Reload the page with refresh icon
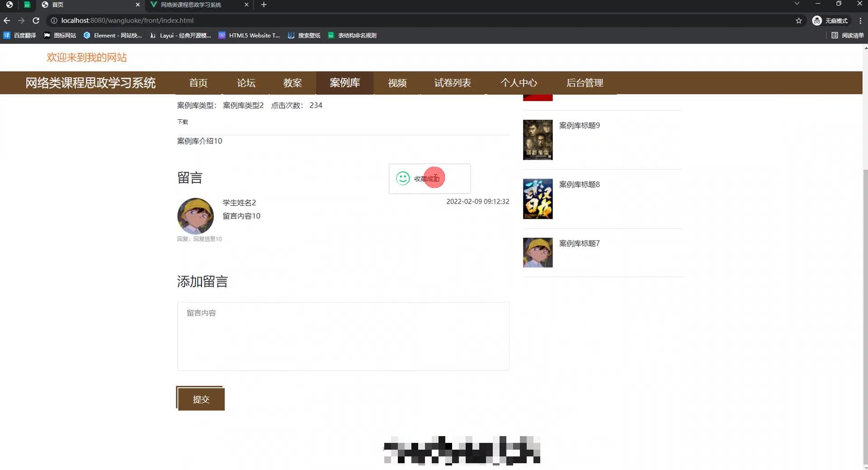The width and height of the screenshot is (868, 470). click(x=36, y=20)
